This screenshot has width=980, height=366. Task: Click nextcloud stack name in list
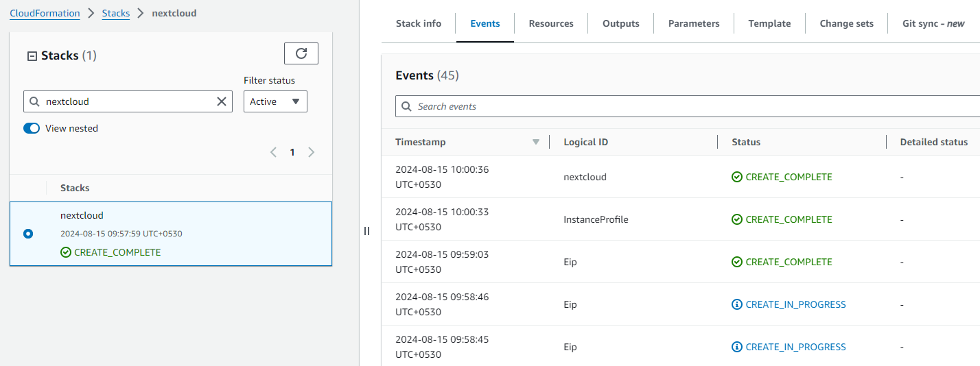(82, 215)
